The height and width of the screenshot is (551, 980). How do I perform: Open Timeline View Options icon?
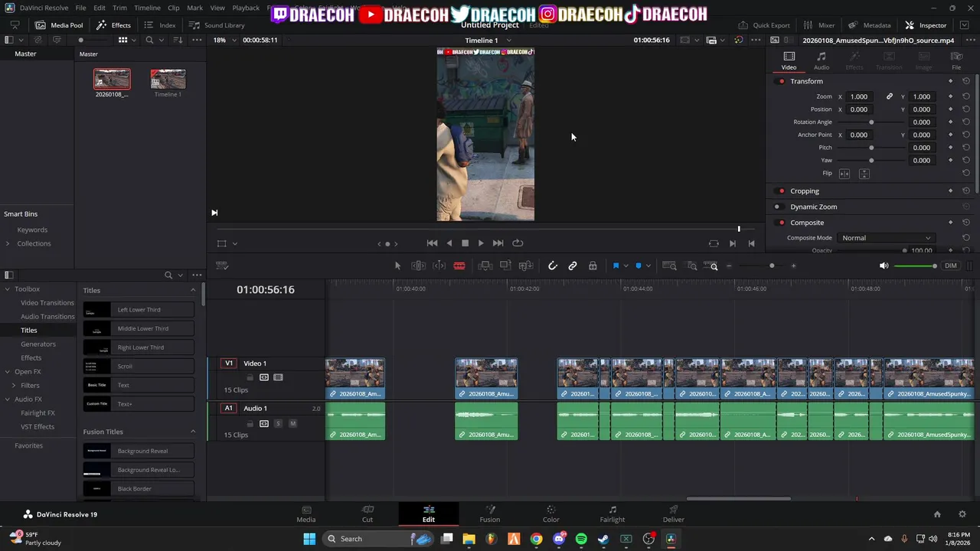coord(222,266)
